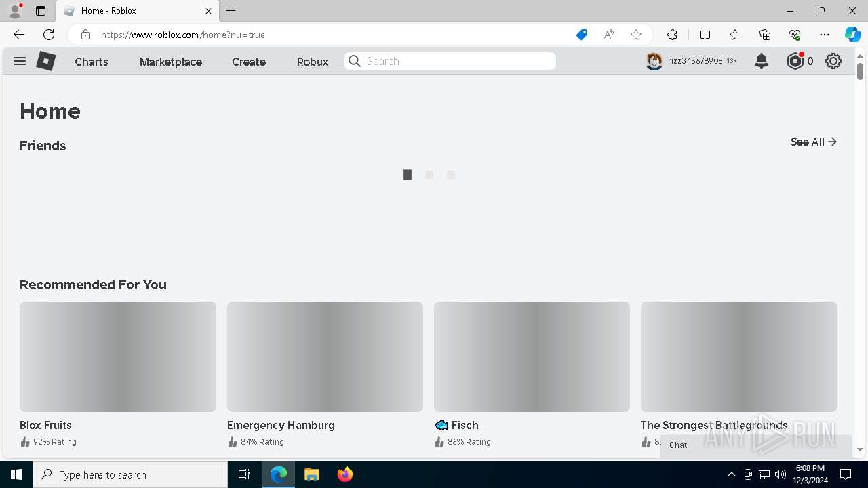This screenshot has height=488, width=868.
Task: Select the Home - Roblox tab
Action: (x=138, y=11)
